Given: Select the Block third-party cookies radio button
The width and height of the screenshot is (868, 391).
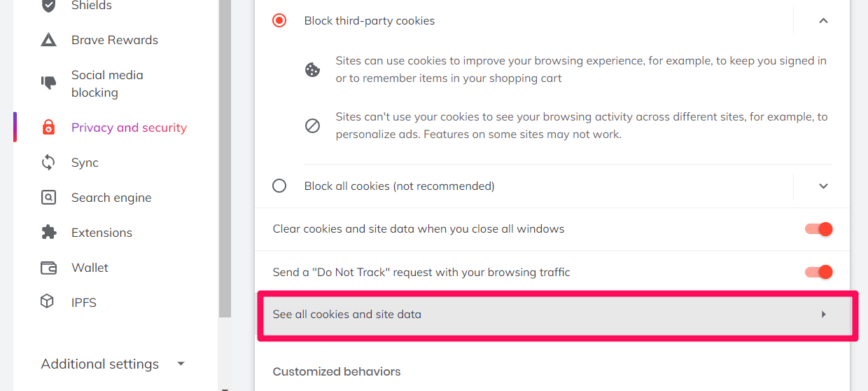Looking at the screenshot, I should [279, 21].
